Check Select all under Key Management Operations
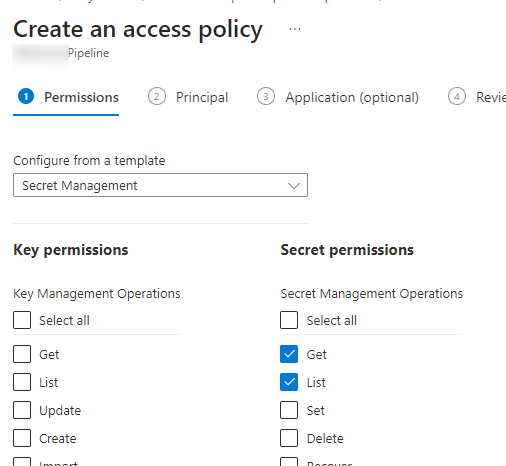Screen dimensions: 506x466 click(x=22, y=320)
